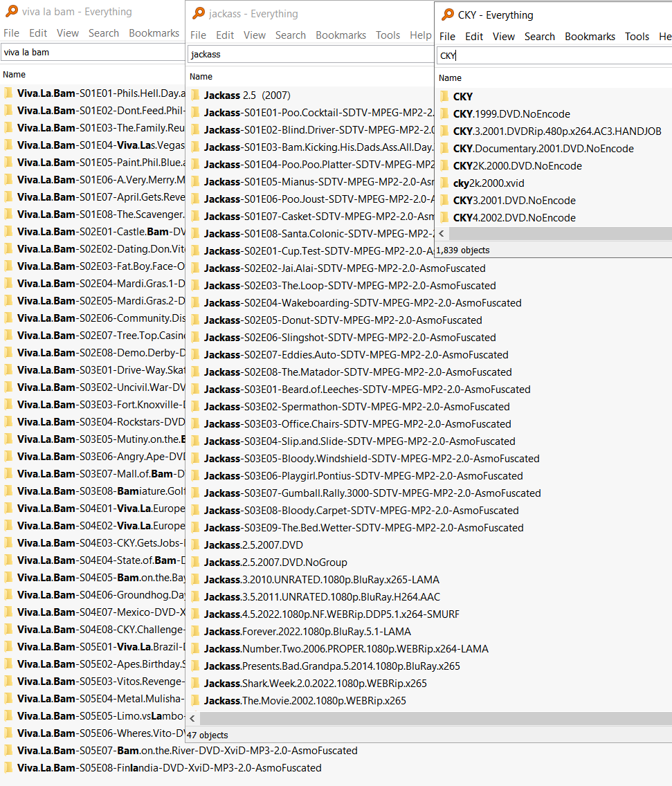
Task: Open Bookmarks menu in viva la bam window
Action: (154, 33)
